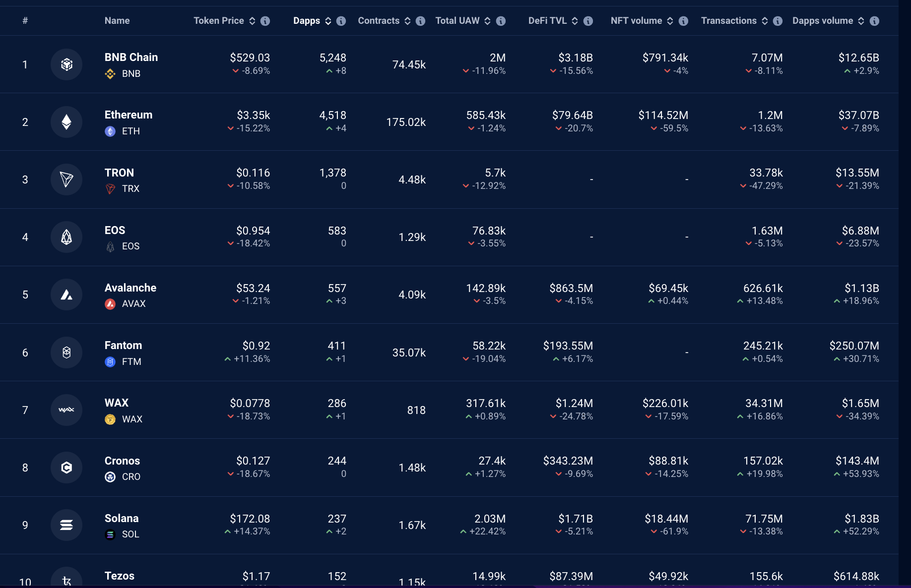Screen dimensions: 911x588
Task: Click info icon next to NFT volume
Action: [683, 21]
